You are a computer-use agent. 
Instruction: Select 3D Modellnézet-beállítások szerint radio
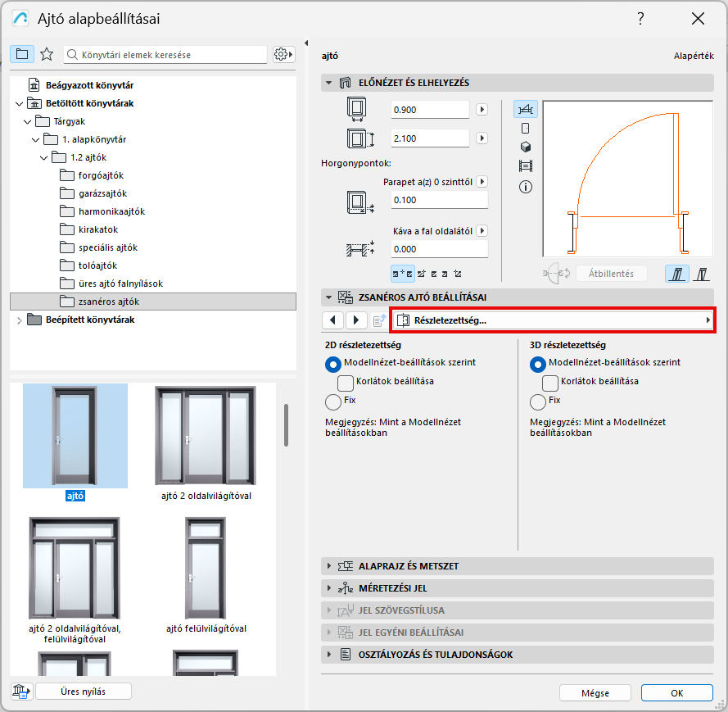click(538, 364)
